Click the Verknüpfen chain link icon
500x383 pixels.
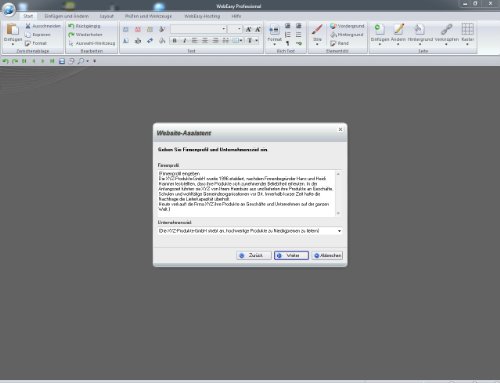[x=446, y=29]
